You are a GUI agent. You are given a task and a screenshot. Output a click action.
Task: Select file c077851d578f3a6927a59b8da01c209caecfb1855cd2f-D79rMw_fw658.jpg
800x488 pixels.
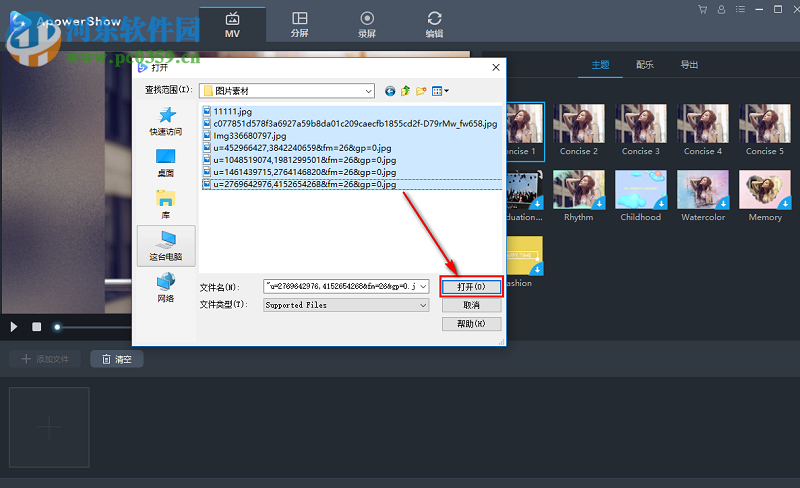tap(350, 124)
